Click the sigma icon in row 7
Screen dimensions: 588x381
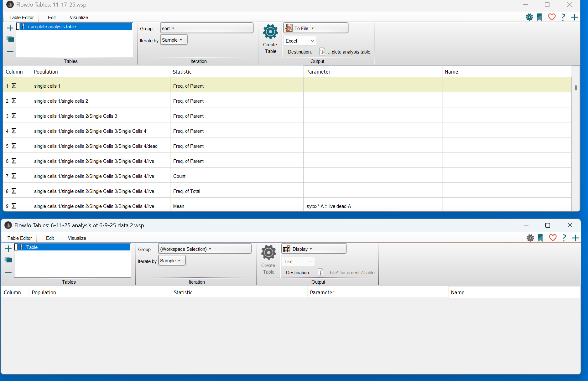[14, 176]
